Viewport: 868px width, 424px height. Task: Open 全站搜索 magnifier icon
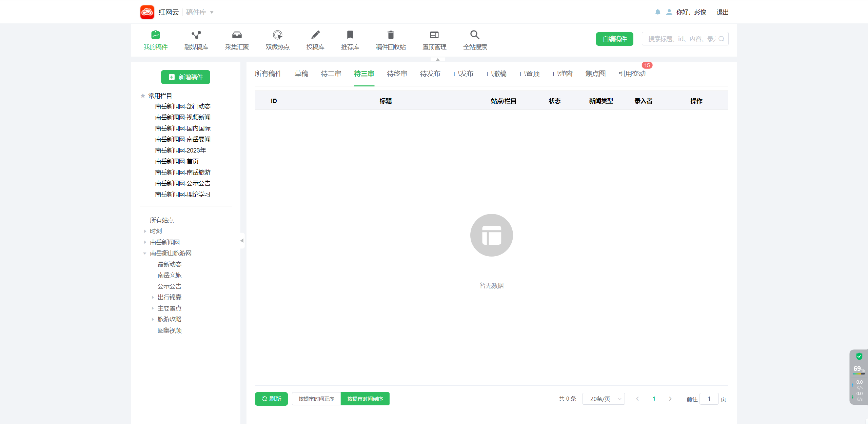click(475, 35)
